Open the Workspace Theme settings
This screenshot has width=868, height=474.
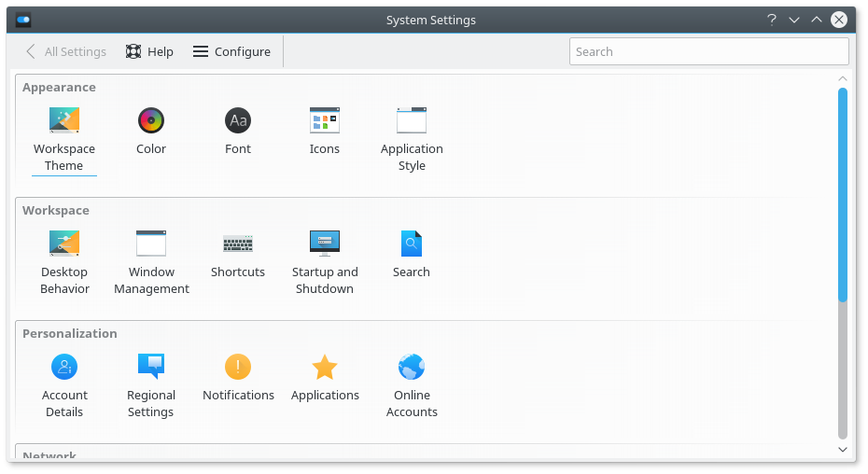coord(64,139)
